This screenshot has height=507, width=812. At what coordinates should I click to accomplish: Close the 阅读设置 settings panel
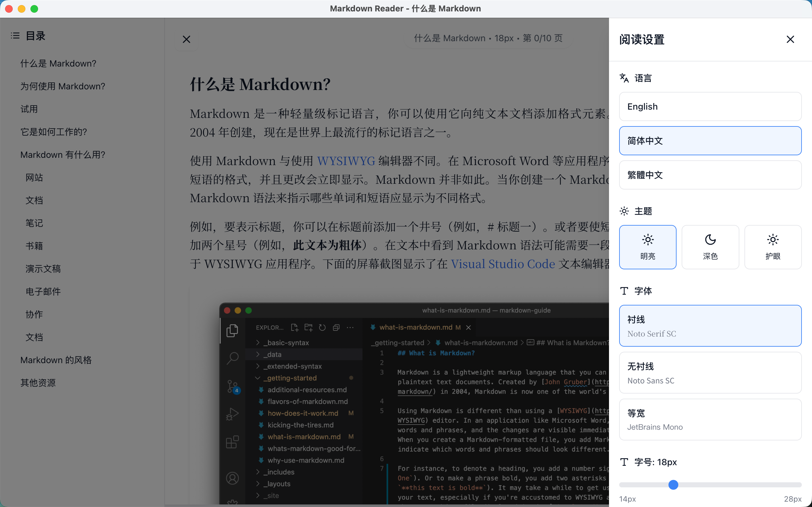(790, 39)
